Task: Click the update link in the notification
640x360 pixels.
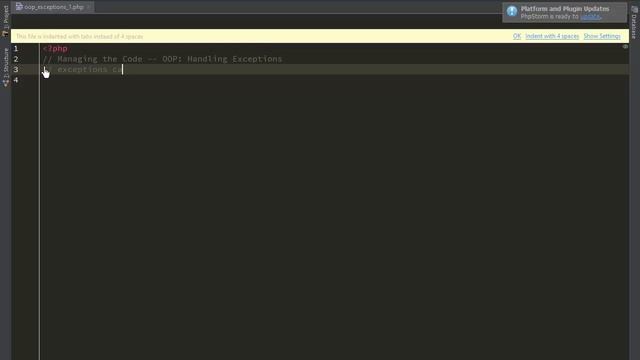Action: click(x=590, y=16)
